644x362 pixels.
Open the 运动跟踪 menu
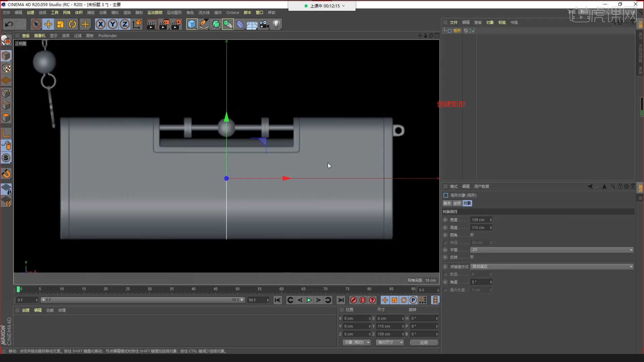tap(155, 12)
